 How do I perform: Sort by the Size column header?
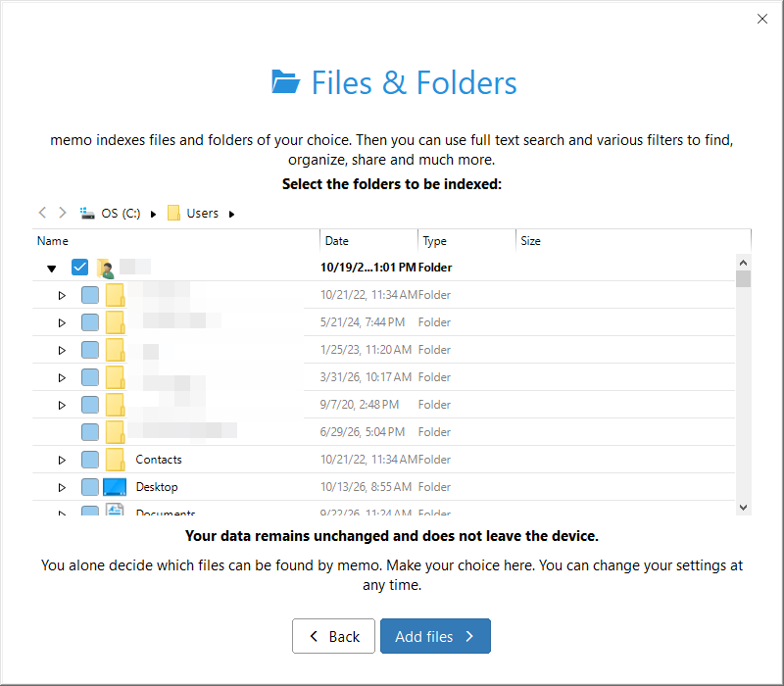633,241
